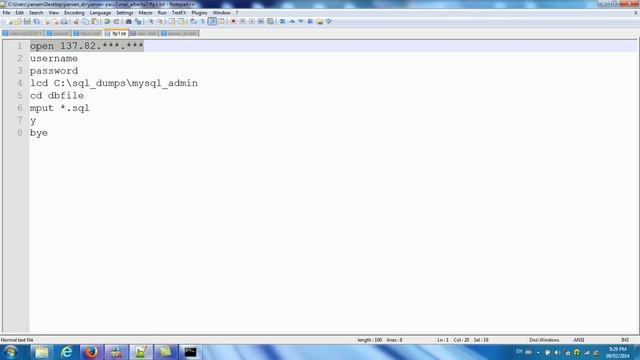This screenshot has height=360, width=640.
Task: Toggle the highlighted indent guide button
Action: [x=212, y=21]
